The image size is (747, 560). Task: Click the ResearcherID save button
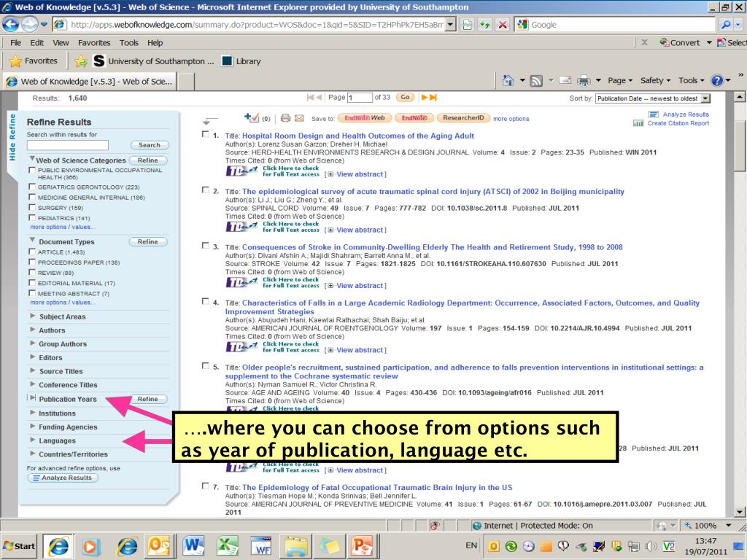pos(463,118)
